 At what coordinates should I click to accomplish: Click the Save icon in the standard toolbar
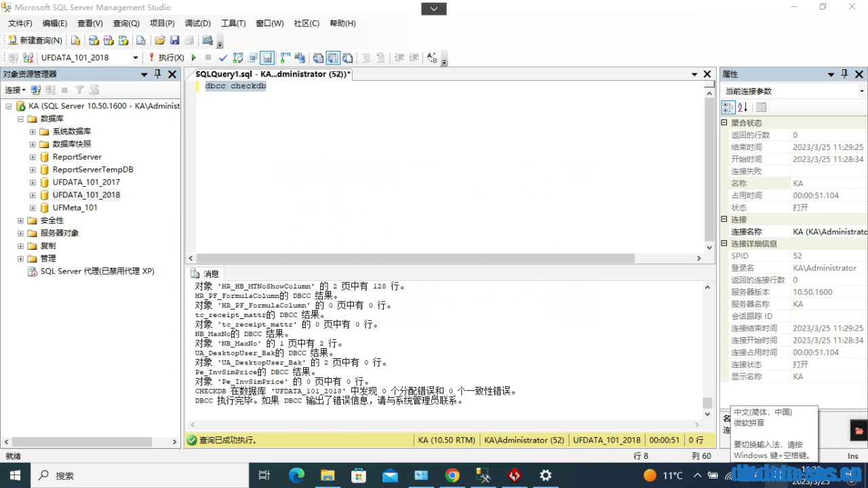(174, 40)
